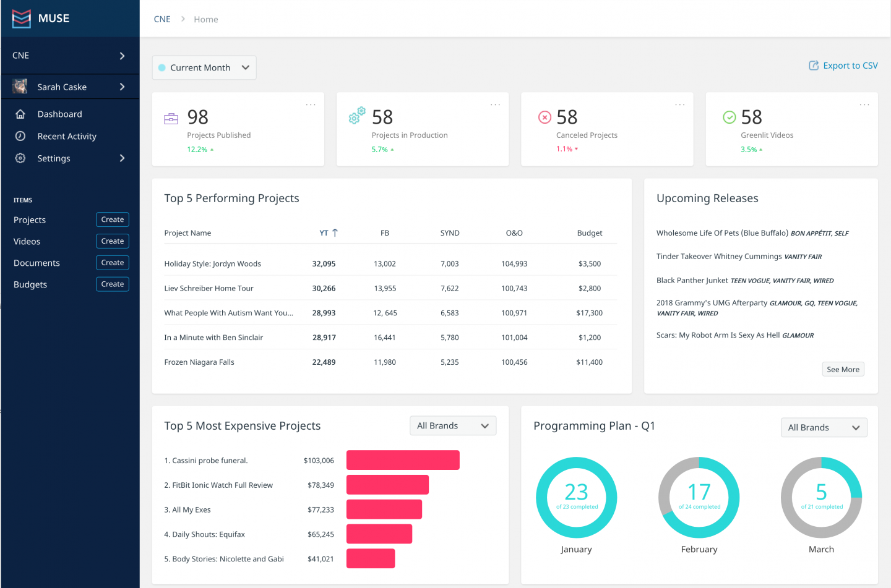Open more options on Projects in Production card

click(495, 104)
